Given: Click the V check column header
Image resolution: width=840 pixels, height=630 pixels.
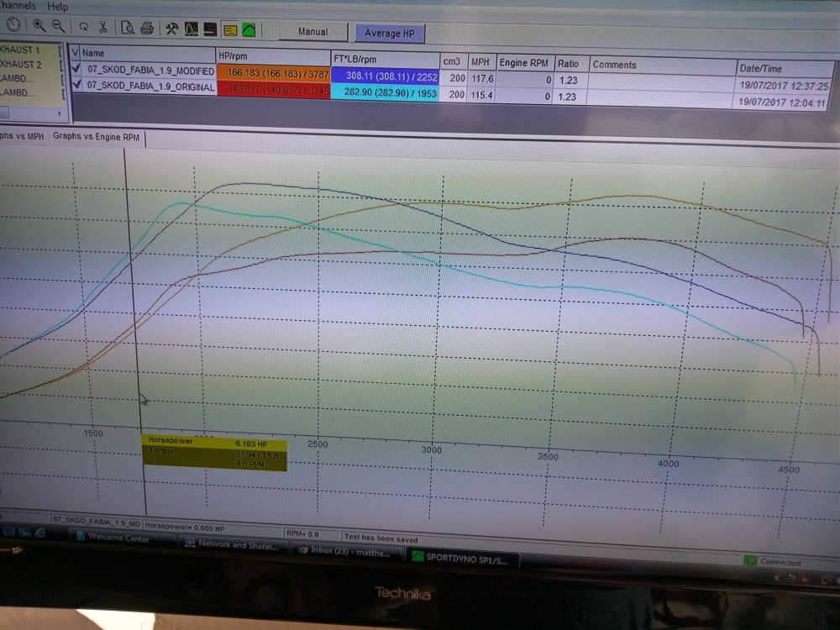Looking at the screenshot, I should [75, 52].
